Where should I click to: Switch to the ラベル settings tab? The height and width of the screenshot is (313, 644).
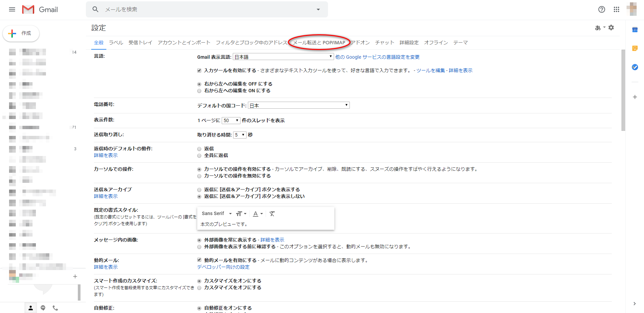116,43
